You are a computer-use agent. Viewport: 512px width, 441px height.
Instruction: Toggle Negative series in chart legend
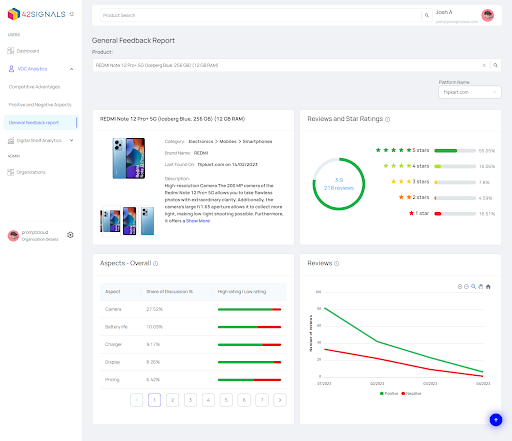[x=411, y=394]
